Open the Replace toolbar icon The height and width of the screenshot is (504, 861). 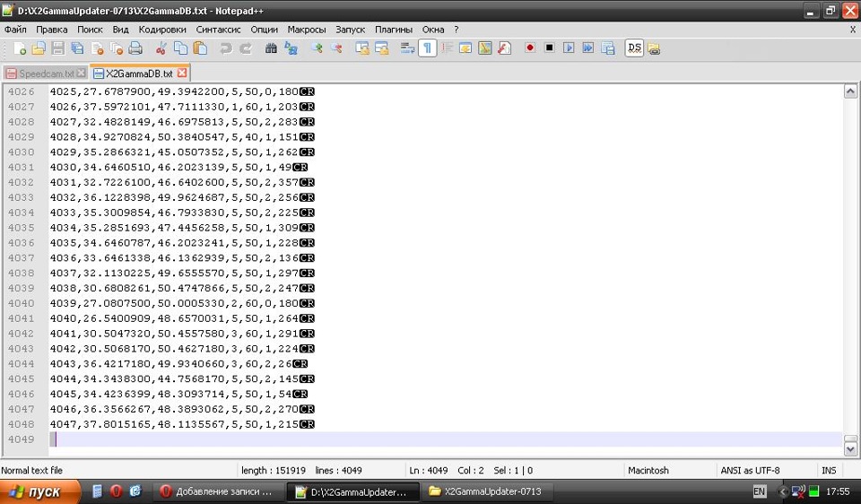291,48
